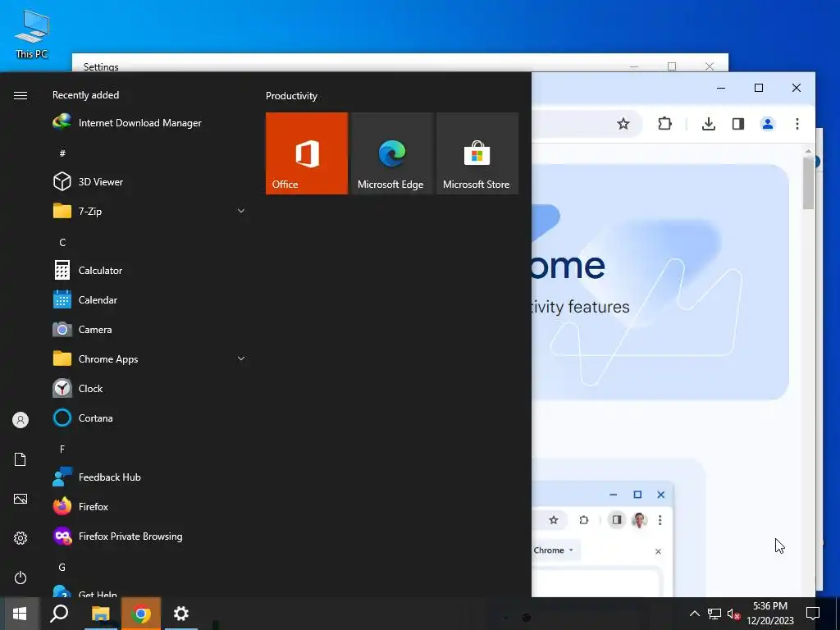Open Chrome's profile avatar button
The image size is (840, 630).
click(x=768, y=125)
